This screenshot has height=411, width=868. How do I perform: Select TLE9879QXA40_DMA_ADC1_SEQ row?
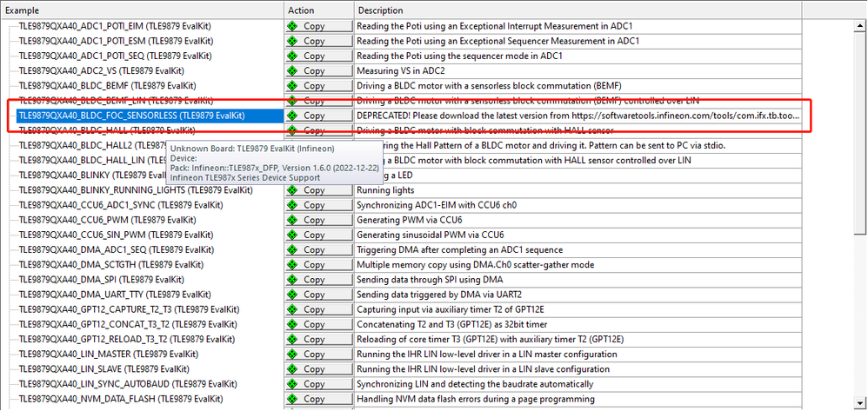click(x=117, y=250)
